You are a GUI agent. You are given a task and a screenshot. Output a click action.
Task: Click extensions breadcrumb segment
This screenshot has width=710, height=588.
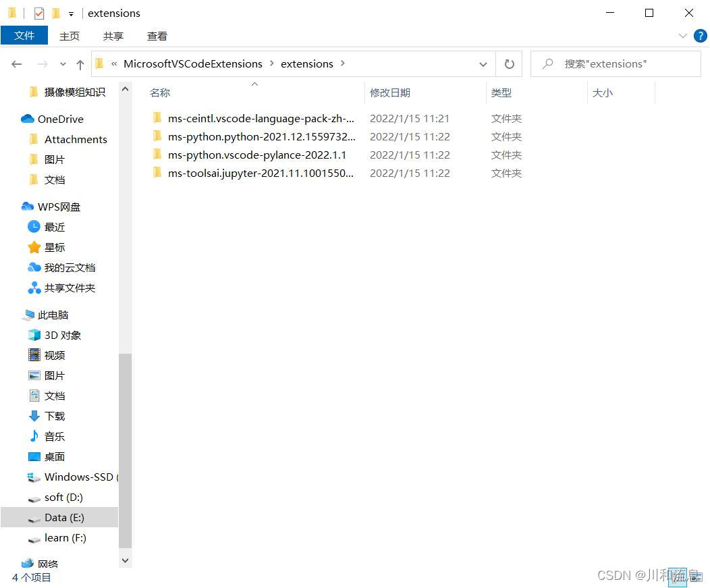307,64
